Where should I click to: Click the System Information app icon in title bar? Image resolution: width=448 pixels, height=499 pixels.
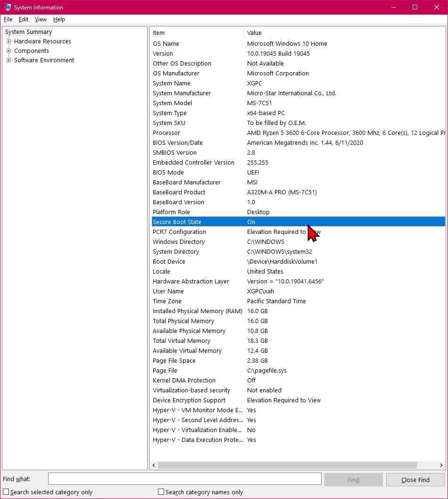pyautogui.click(x=8, y=7)
